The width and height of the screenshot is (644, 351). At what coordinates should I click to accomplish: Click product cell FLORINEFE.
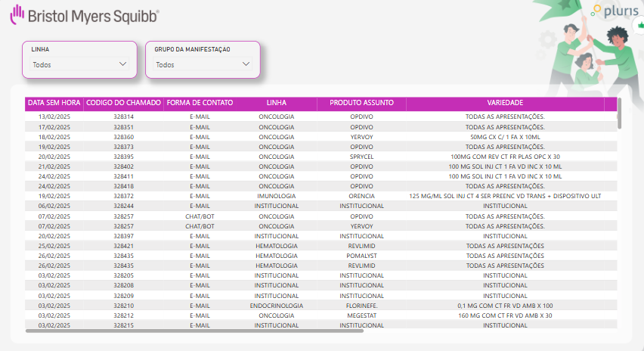click(361, 306)
